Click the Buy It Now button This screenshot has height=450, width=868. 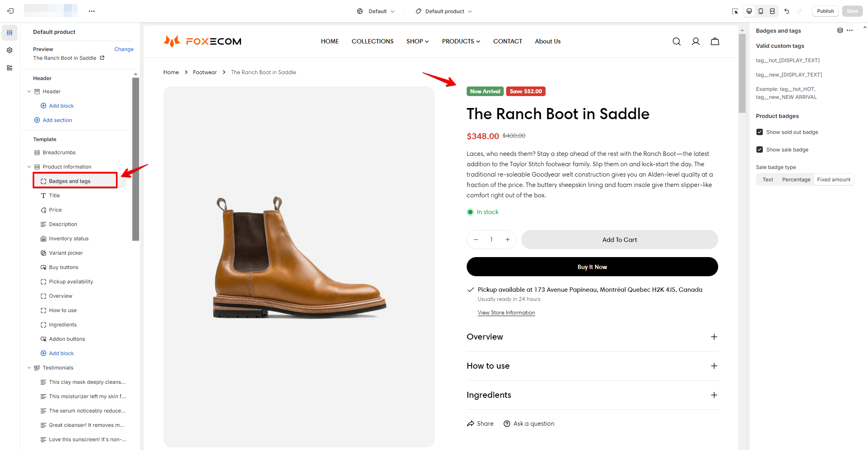(x=592, y=267)
